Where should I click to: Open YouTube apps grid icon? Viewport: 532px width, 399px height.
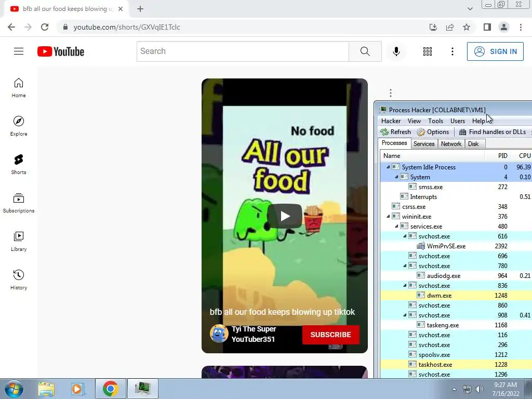(428, 51)
